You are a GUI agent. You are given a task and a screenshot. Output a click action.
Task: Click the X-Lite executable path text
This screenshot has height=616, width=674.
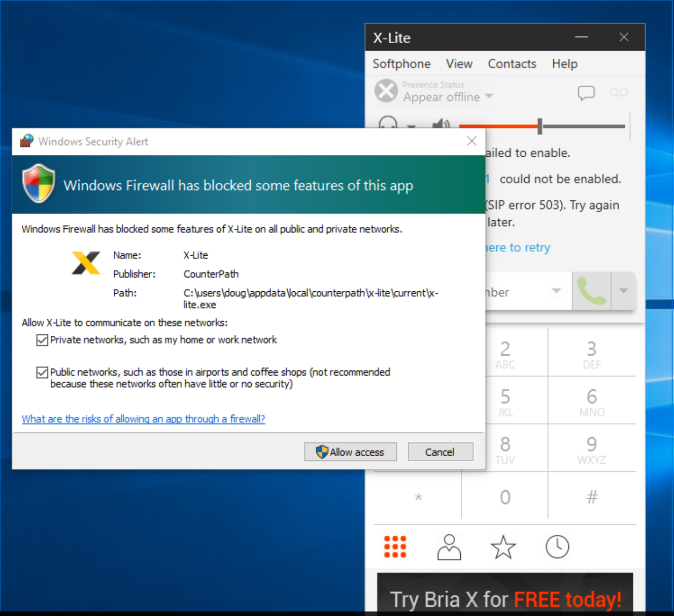coord(311,299)
